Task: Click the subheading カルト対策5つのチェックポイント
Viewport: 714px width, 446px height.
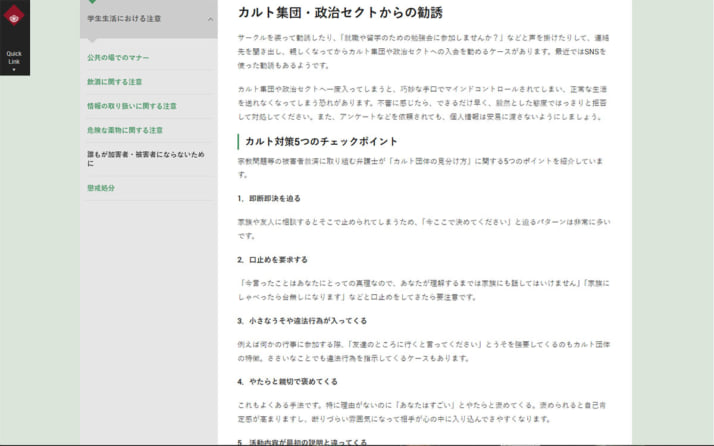Action: [321, 141]
